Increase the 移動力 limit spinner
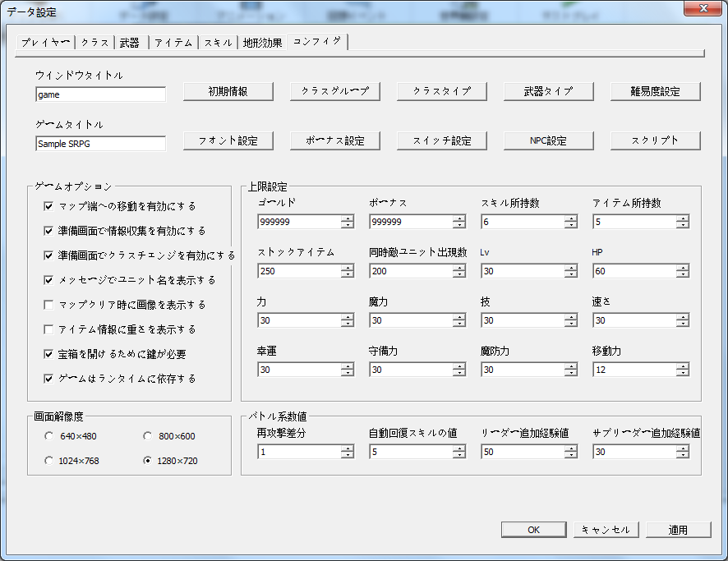The height and width of the screenshot is (561, 728). (683, 366)
